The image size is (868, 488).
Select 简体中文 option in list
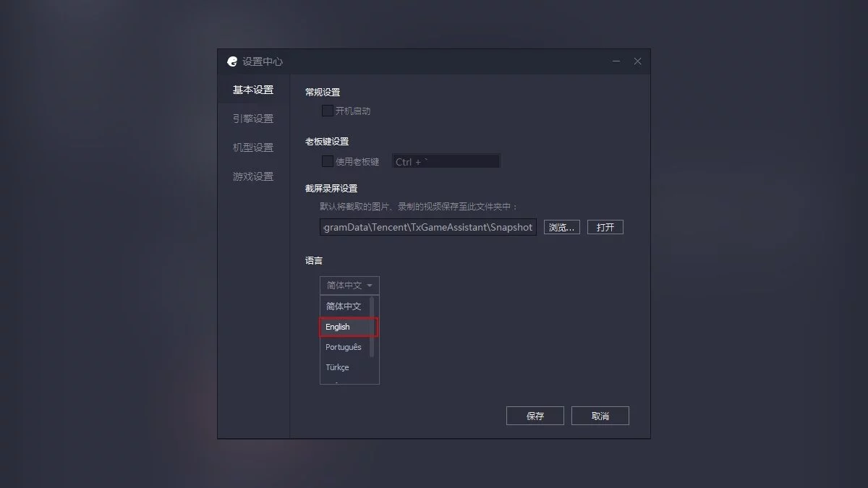pos(344,307)
